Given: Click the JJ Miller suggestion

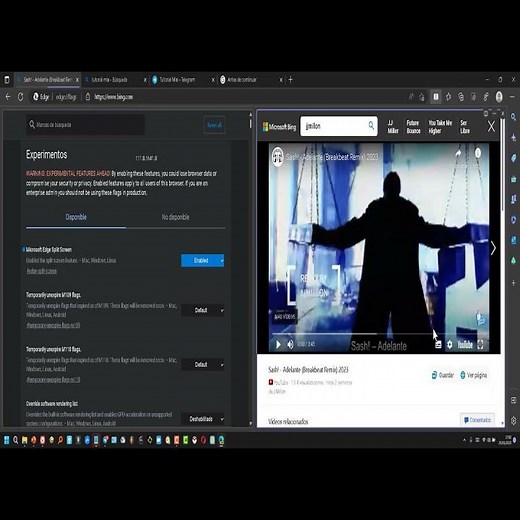Looking at the screenshot, I should (393, 127).
